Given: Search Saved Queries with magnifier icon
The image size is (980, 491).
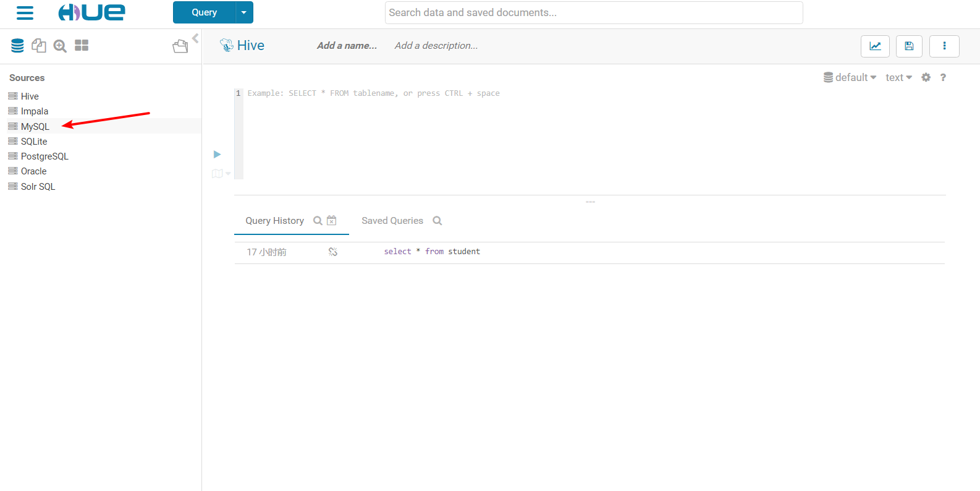Looking at the screenshot, I should (x=437, y=221).
